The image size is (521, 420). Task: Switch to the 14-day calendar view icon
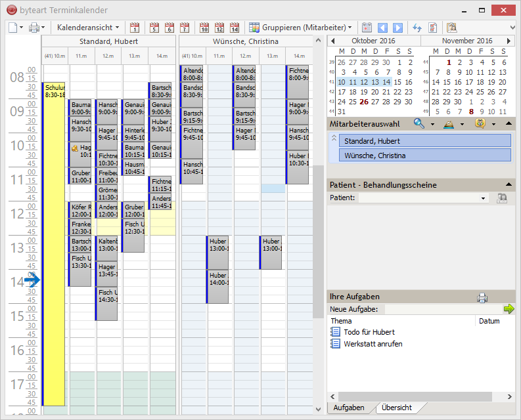coord(235,28)
